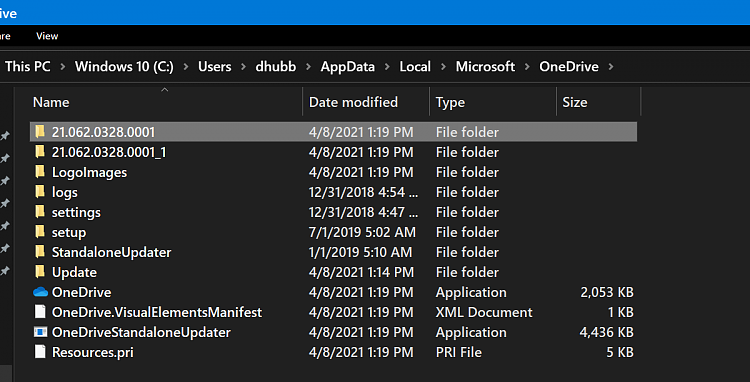Select the Update folder name
Screen dimensions: 750x382
[74, 273]
